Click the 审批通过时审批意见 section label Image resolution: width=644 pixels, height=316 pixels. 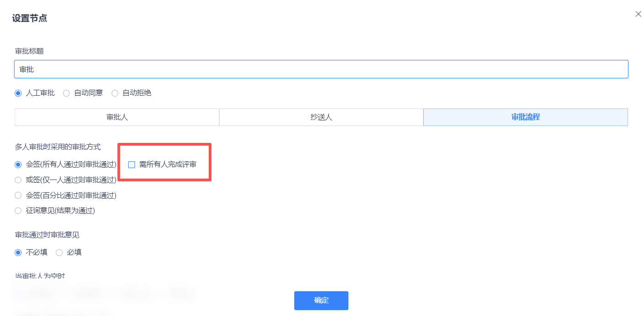point(47,235)
